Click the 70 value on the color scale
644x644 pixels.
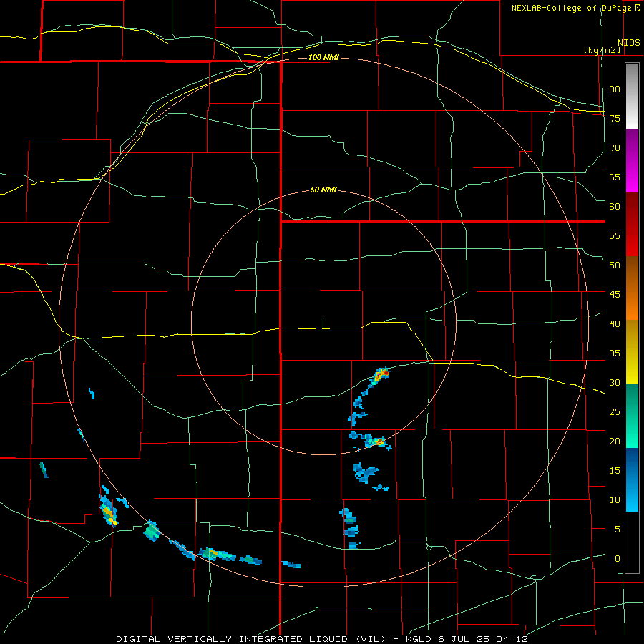615,148
